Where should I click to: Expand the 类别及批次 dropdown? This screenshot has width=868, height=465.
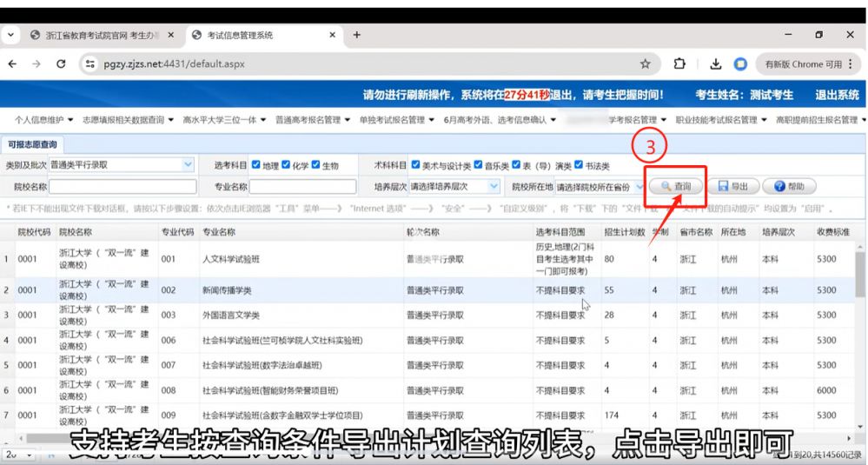pyautogui.click(x=189, y=164)
